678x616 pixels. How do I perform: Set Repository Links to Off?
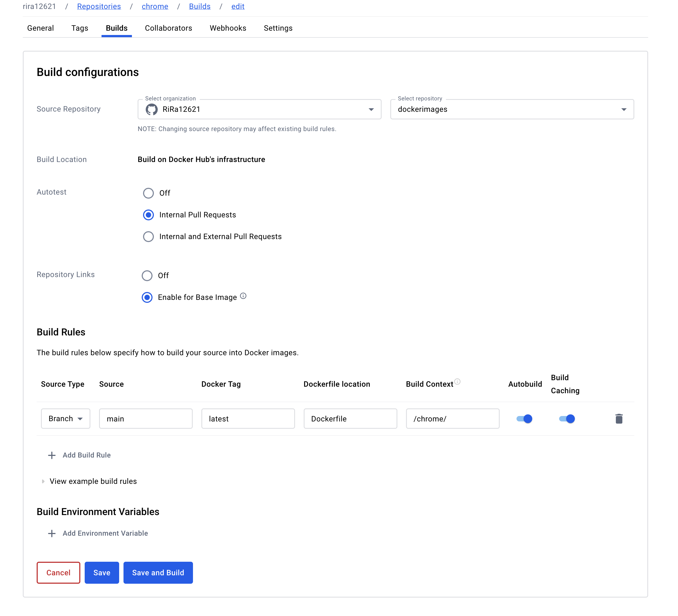(x=147, y=276)
